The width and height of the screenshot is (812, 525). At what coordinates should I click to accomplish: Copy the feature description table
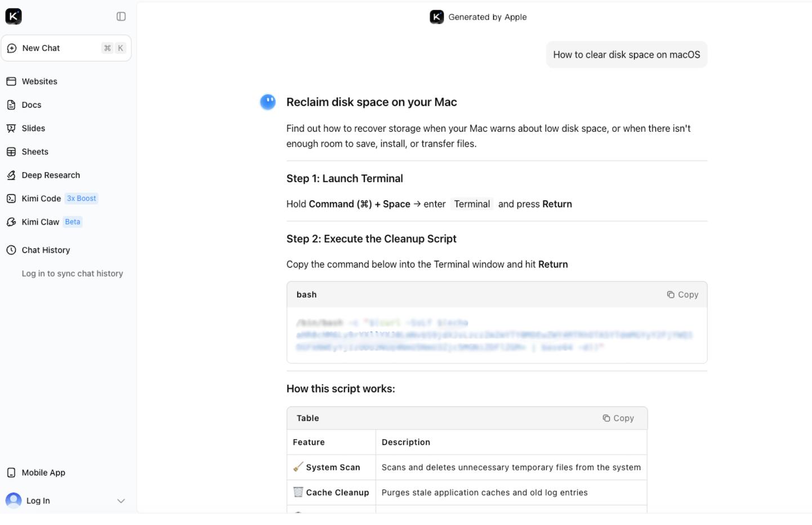pos(618,418)
